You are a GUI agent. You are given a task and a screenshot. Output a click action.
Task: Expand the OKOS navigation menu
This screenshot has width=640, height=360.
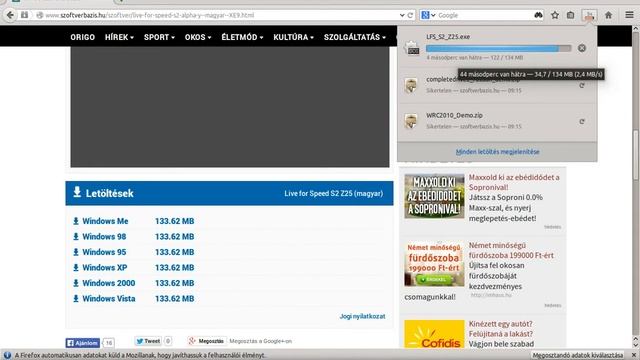198,37
